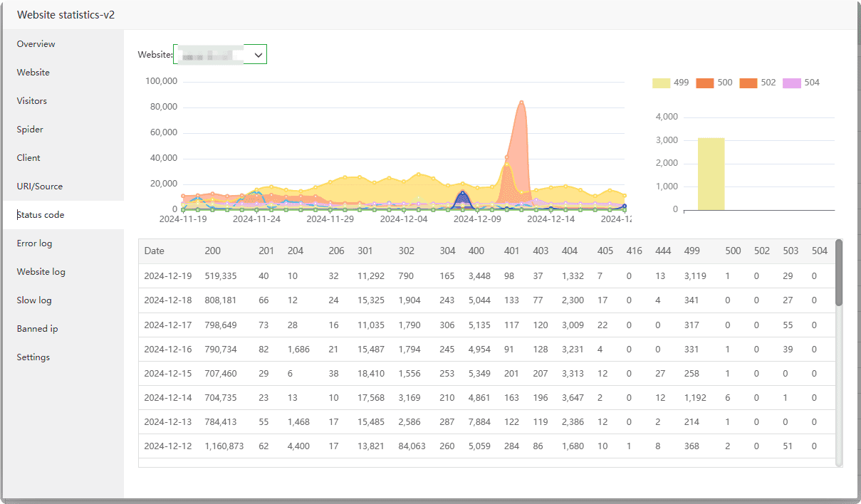
Task: Click the status code table scrollbar
Action: tap(839, 273)
